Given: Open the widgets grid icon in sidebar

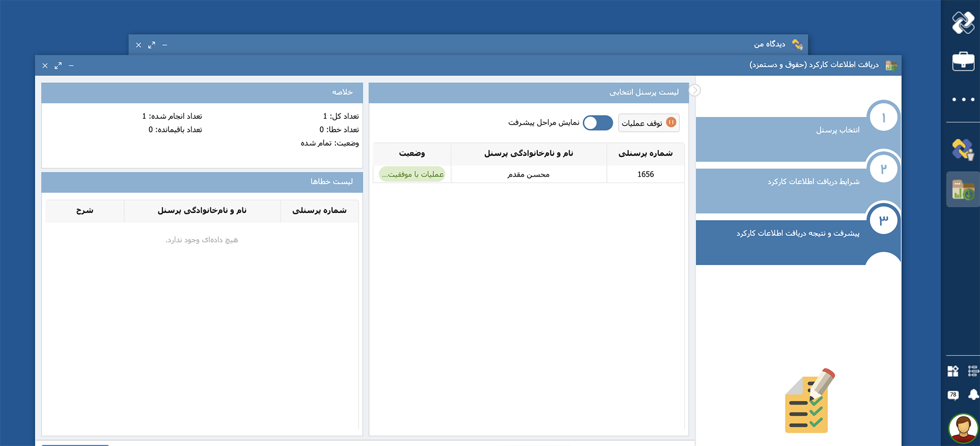Looking at the screenshot, I should pyautogui.click(x=952, y=371).
